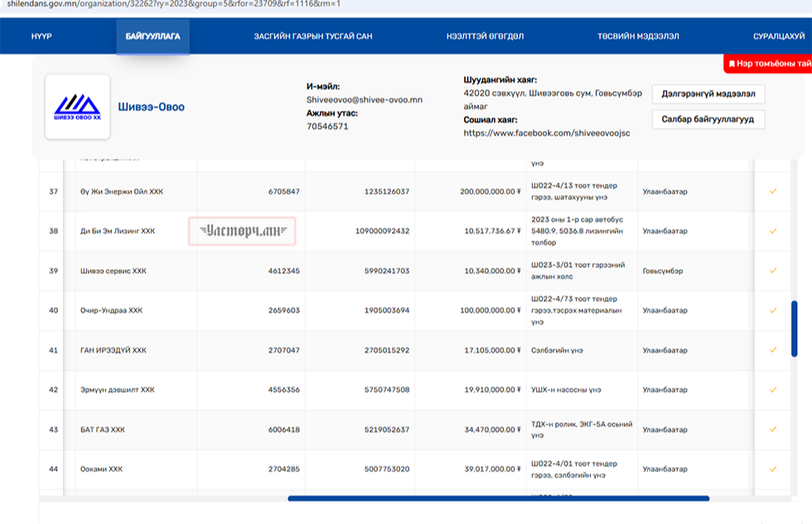Select company name Эрмүүн дэвшилт ХХК
Screen dimensions: 812x524
[118, 390]
